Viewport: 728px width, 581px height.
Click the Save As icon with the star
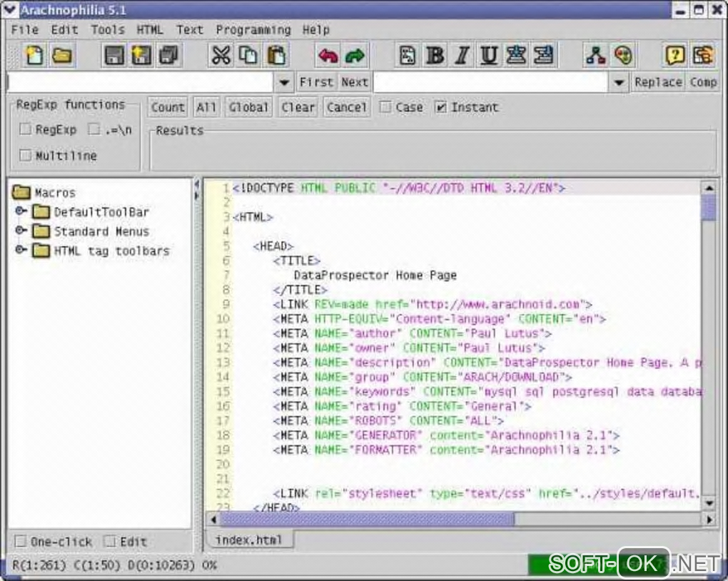(141, 55)
